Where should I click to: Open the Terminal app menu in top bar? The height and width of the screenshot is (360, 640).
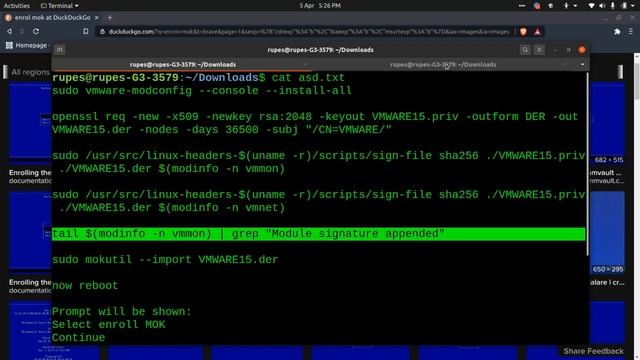click(x=60, y=6)
